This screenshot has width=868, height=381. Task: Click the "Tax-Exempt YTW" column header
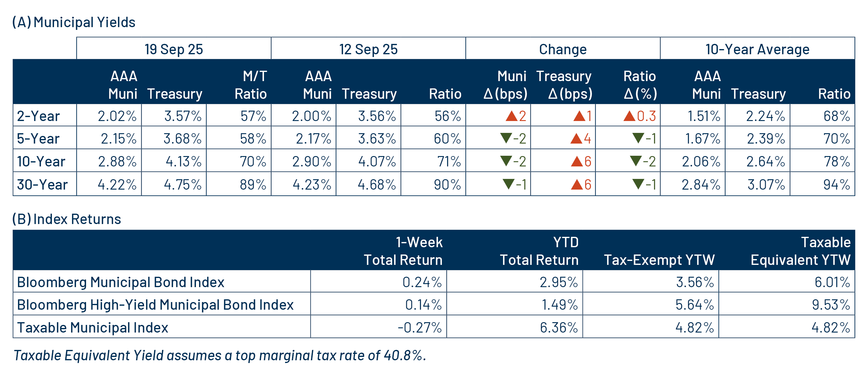coord(659,259)
